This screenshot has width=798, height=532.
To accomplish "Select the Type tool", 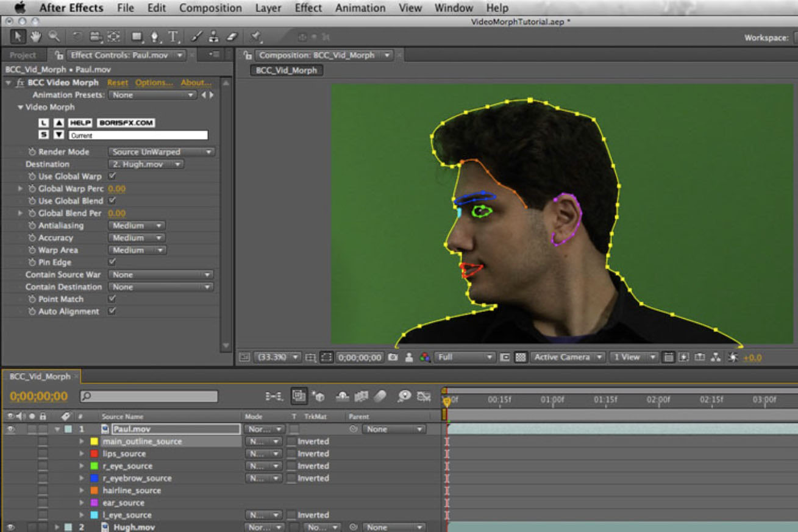I will [173, 37].
